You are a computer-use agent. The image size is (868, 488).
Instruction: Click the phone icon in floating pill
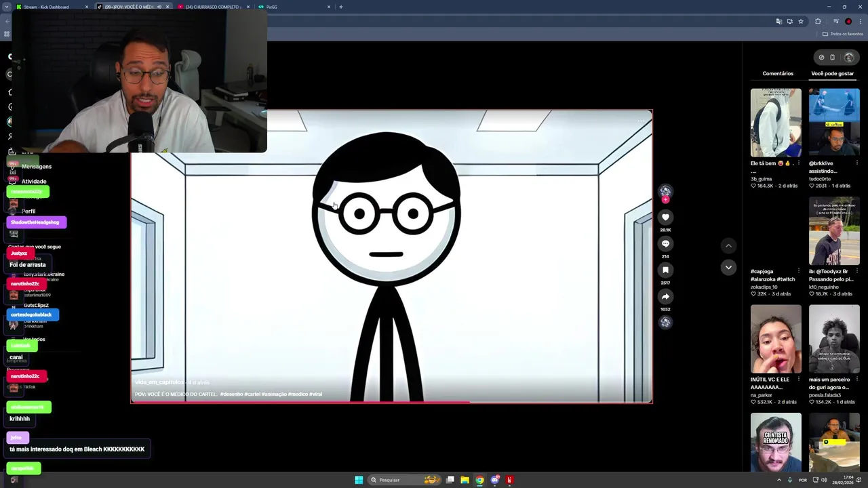pyautogui.click(x=833, y=58)
